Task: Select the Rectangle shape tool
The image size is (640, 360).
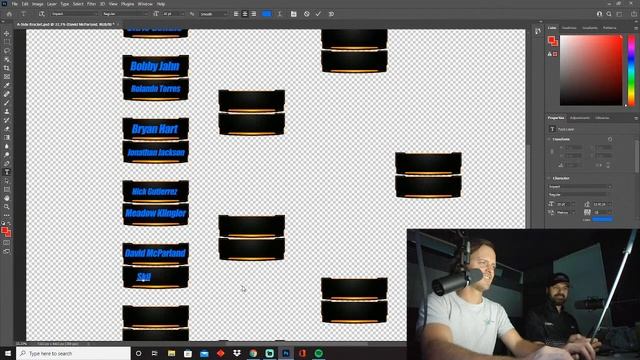Action: tap(7, 189)
